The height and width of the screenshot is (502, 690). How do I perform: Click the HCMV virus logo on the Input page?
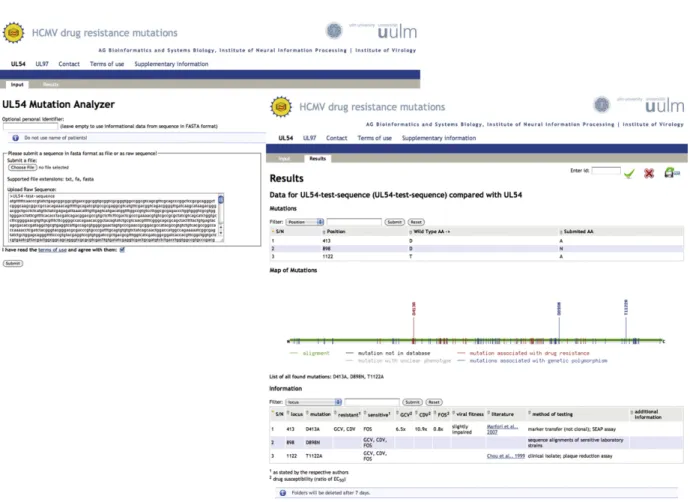coord(13,33)
